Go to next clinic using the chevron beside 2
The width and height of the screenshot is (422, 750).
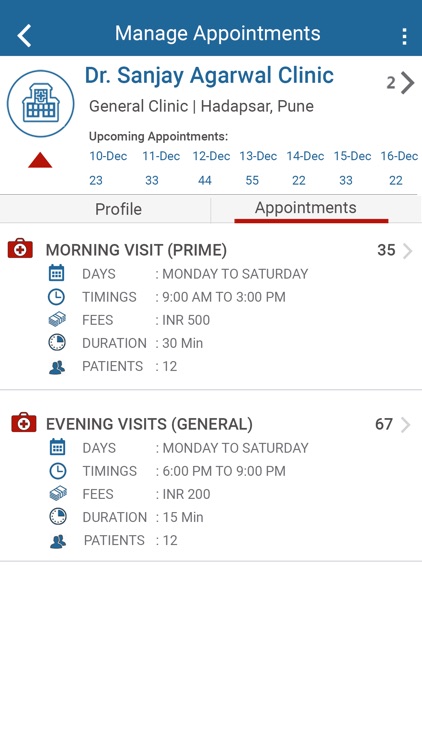(x=407, y=83)
